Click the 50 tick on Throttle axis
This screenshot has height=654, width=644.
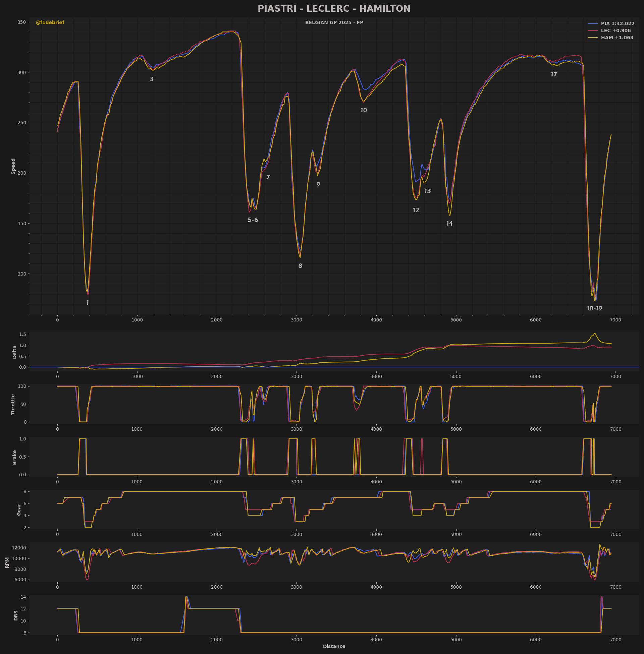pyautogui.click(x=23, y=404)
